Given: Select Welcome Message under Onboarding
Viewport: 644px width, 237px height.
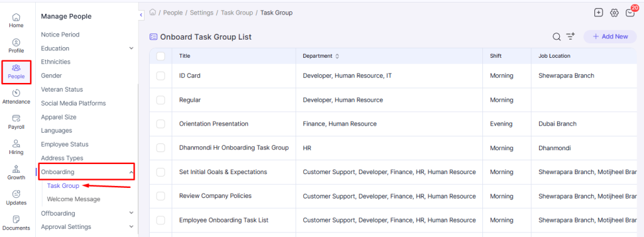Looking at the screenshot, I should click(x=74, y=199).
